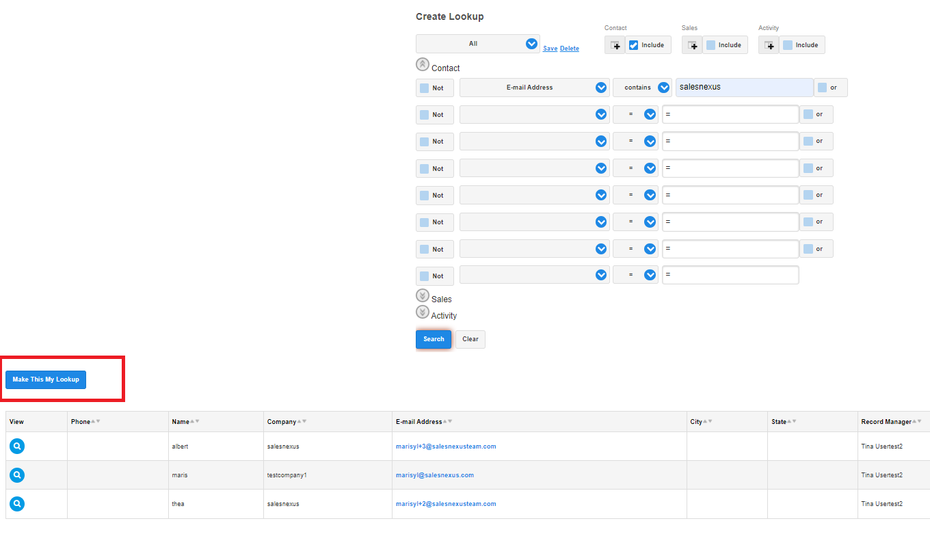Enable the Sales Include checkbox
Image resolution: width=930 pixels, height=560 pixels.
coord(711,45)
